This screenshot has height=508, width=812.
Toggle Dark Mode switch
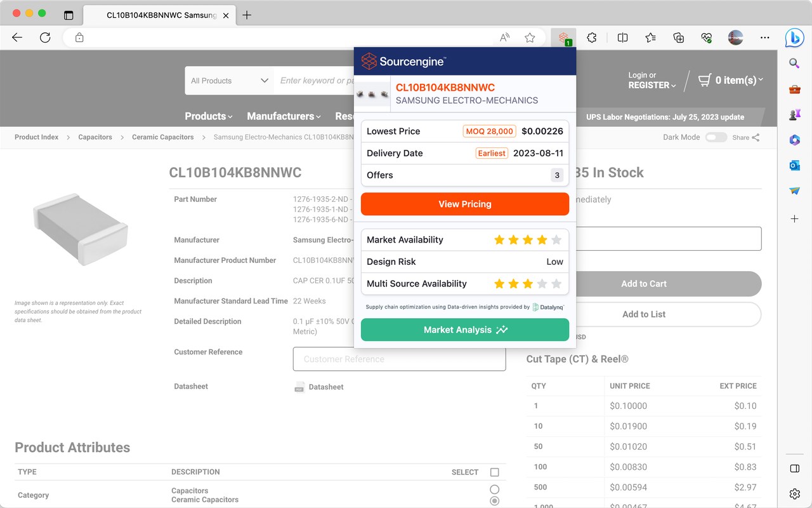716,137
